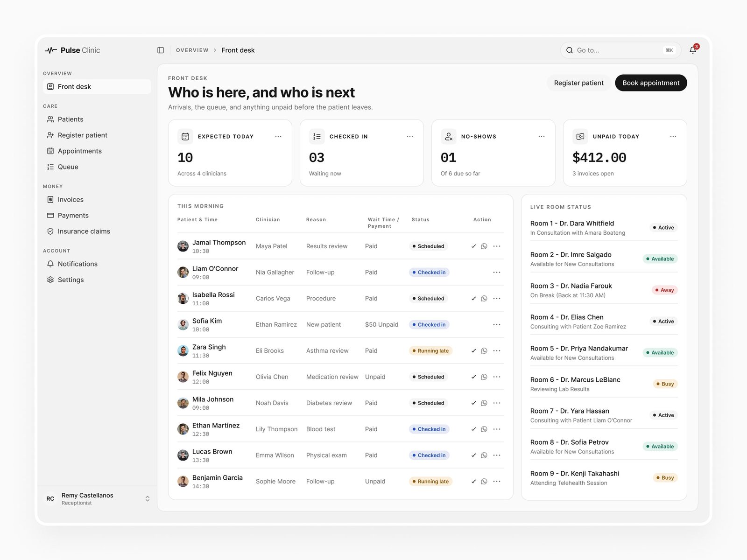This screenshot has width=747, height=560.
Task: Click checkmark icon for Felix Nguyen
Action: pos(473,377)
